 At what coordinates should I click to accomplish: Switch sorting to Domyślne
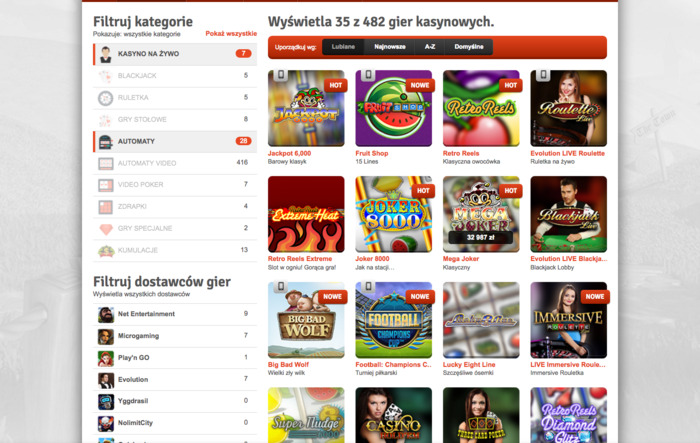(468, 47)
